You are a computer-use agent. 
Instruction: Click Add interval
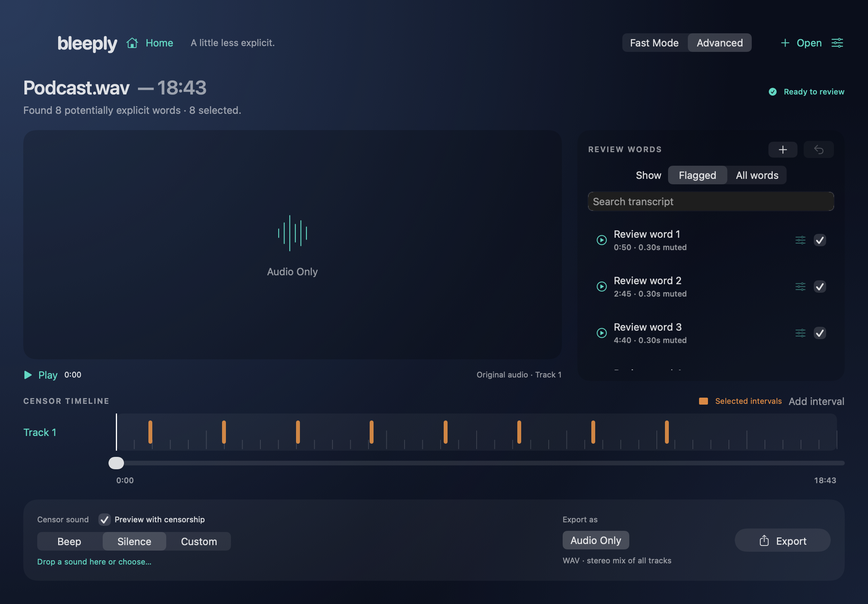[816, 401]
